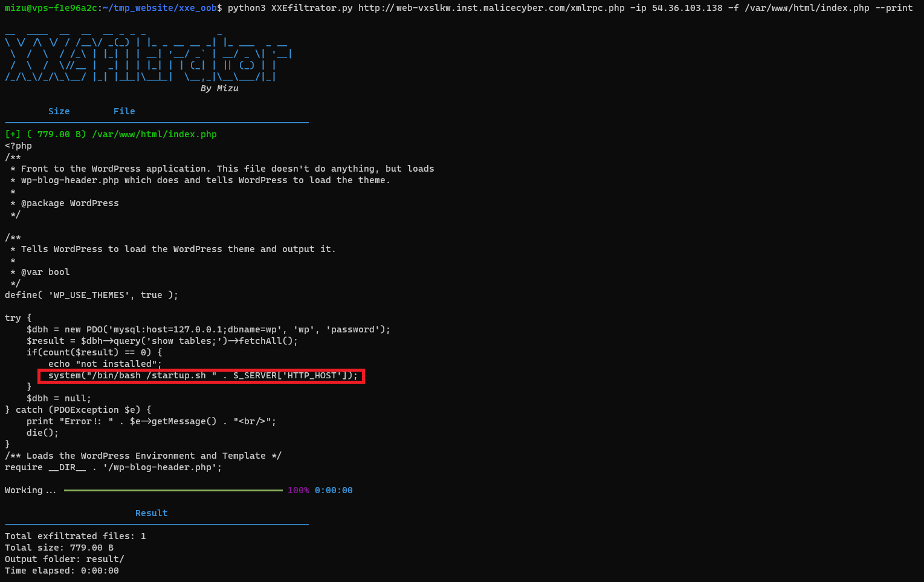The image size is (924, 582).
Task: Click the 'Front to the WordPress application' comment line
Action: [x=222, y=169]
